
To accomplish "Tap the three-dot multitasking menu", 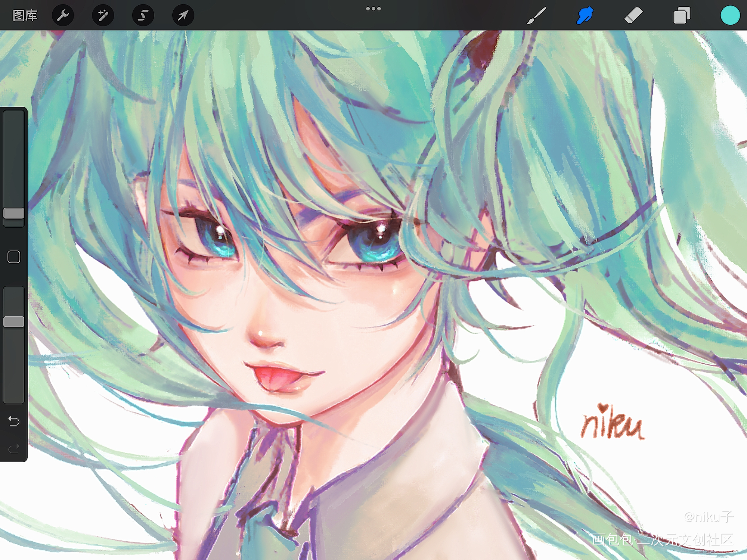I will click(373, 9).
